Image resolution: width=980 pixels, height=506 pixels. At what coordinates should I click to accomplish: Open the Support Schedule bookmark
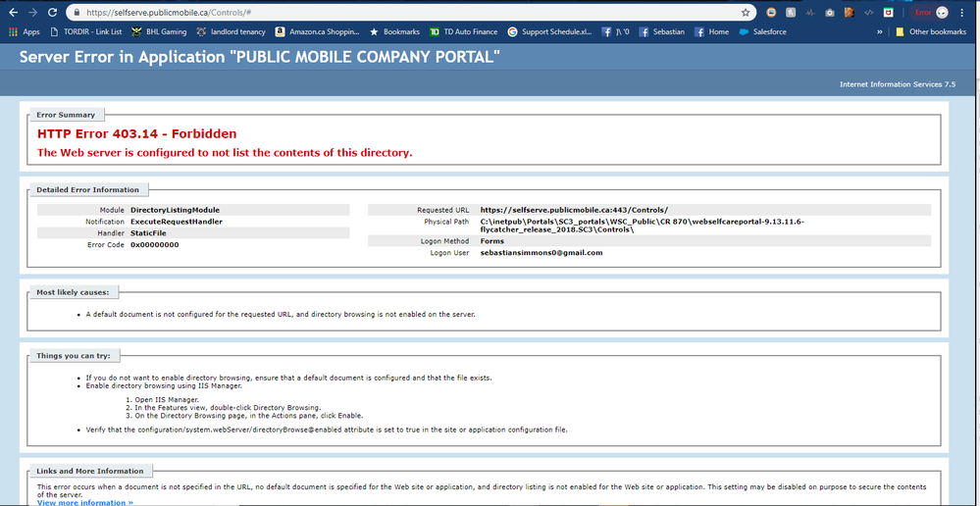click(x=549, y=31)
